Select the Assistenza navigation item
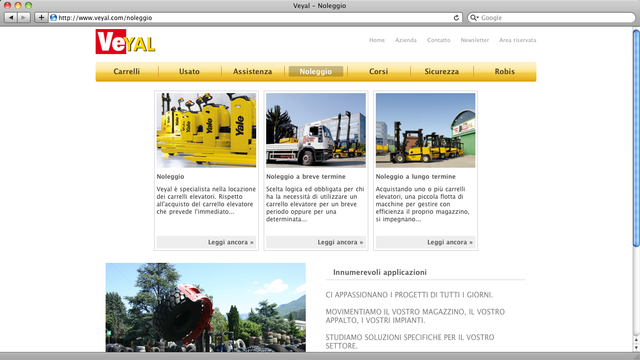This screenshot has height=360, width=640. tap(252, 71)
